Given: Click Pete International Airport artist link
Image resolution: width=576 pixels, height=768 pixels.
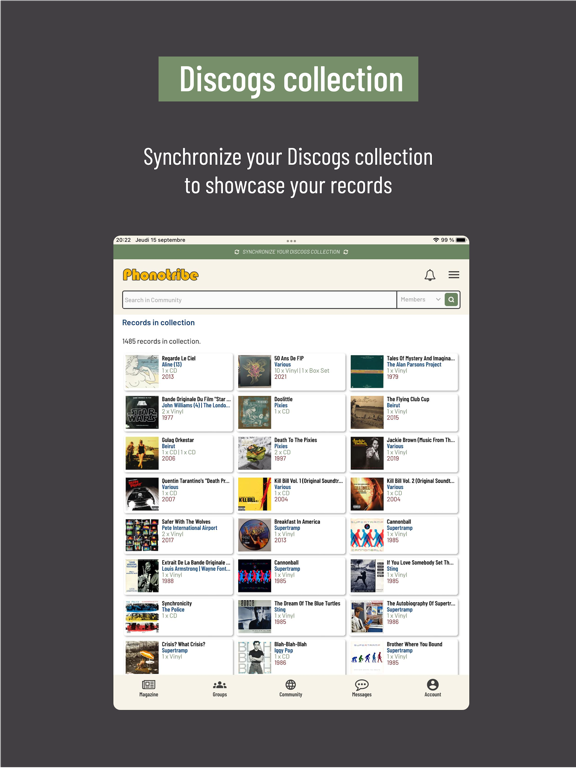Looking at the screenshot, I should tap(189, 528).
